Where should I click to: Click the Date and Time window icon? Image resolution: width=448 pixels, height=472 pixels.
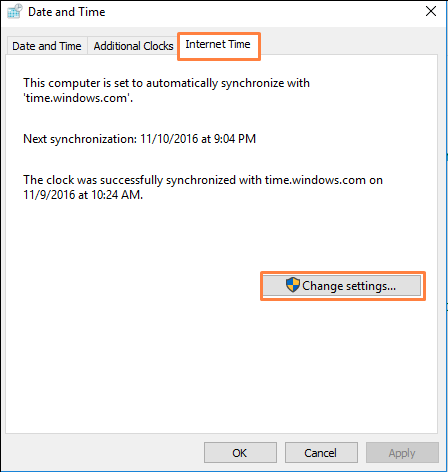point(15,11)
